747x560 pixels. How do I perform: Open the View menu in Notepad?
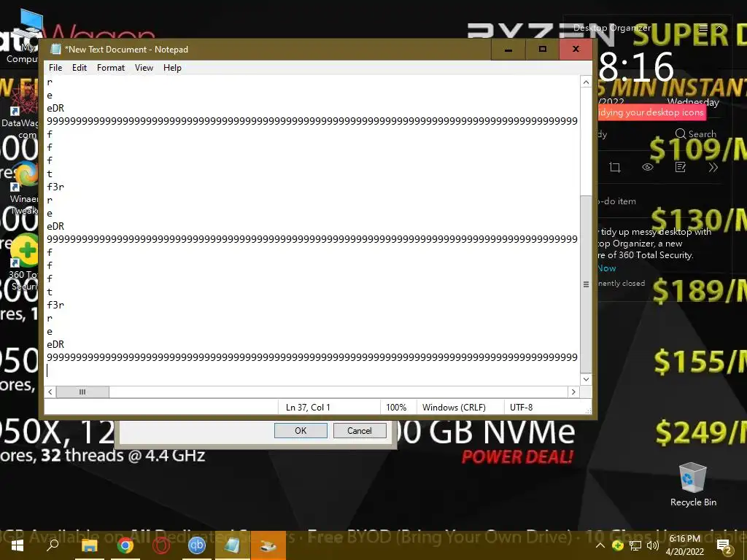[x=144, y=68]
